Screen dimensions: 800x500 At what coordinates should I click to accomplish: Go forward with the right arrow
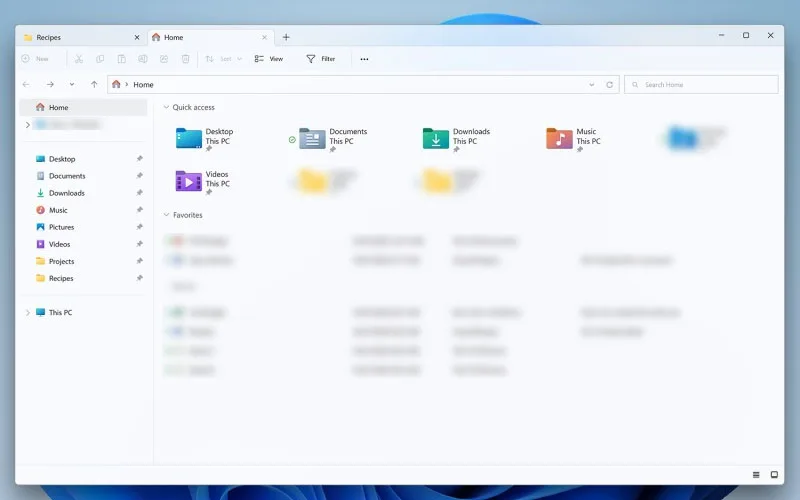(x=50, y=85)
